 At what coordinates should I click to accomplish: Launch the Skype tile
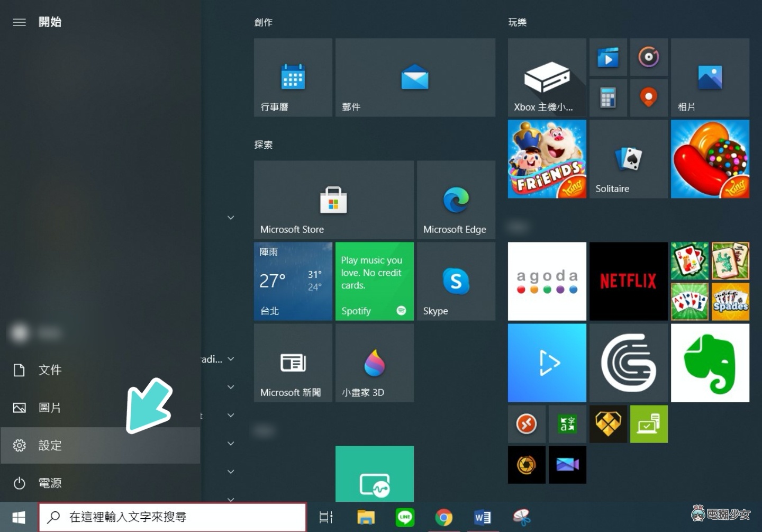coord(456,281)
